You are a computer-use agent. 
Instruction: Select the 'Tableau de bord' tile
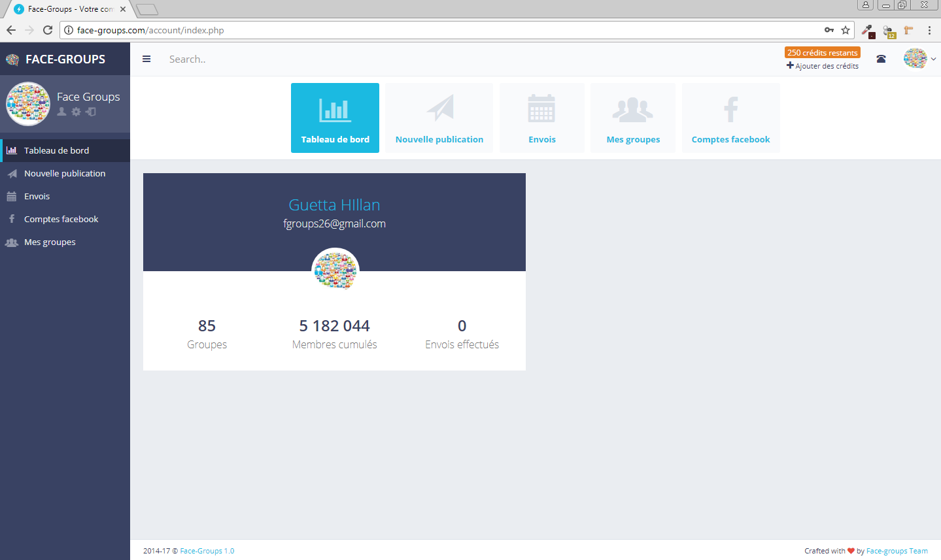click(335, 118)
